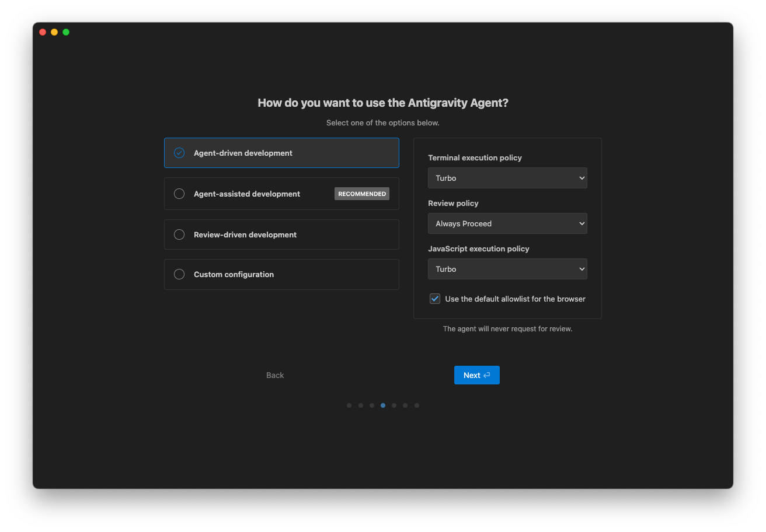Screen dimensions: 766x532
Task: Close the window with the red button
Action: tap(43, 32)
